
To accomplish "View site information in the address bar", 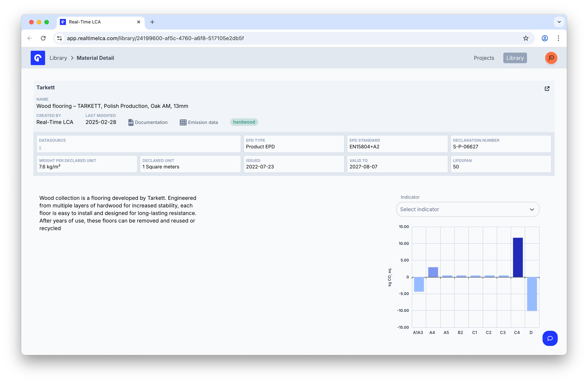I will 59,38.
